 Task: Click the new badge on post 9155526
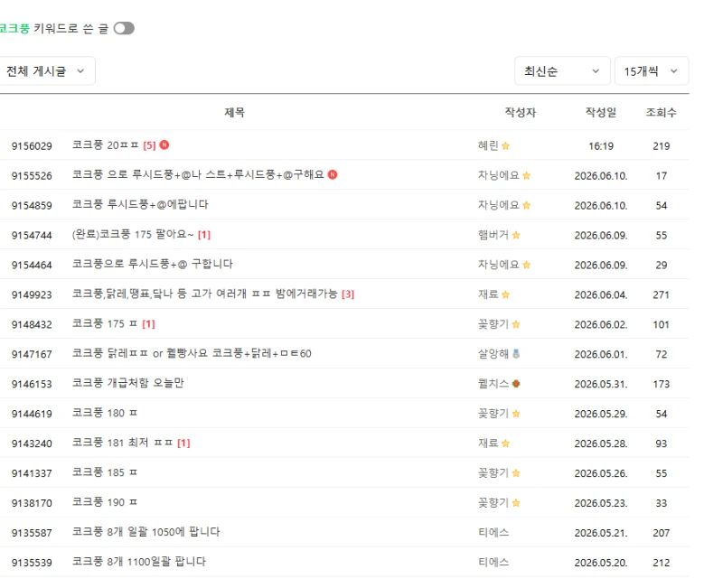[333, 174]
